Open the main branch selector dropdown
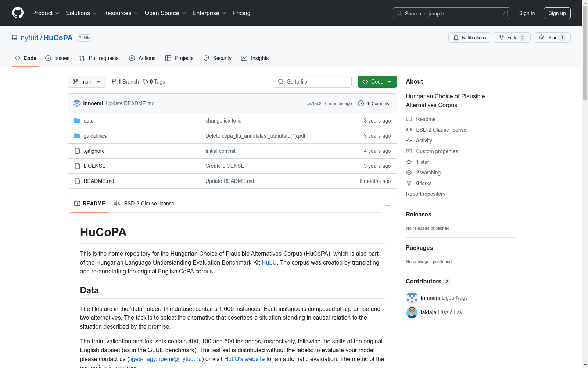 [87, 82]
